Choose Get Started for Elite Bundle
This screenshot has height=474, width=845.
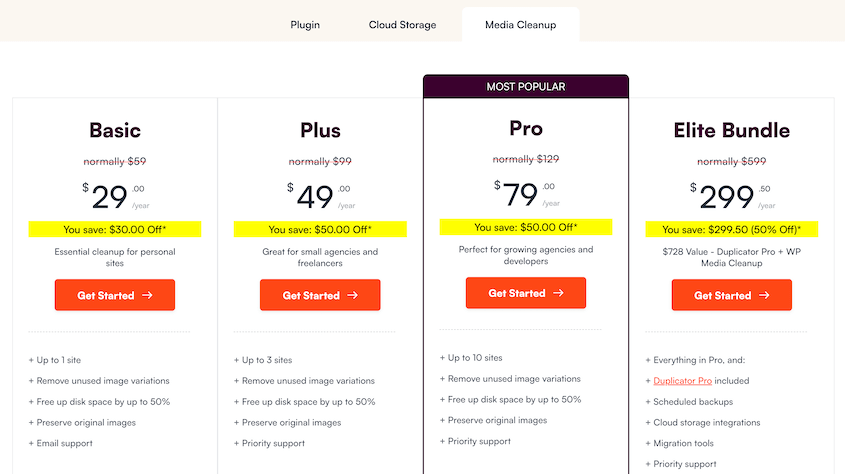(x=731, y=295)
